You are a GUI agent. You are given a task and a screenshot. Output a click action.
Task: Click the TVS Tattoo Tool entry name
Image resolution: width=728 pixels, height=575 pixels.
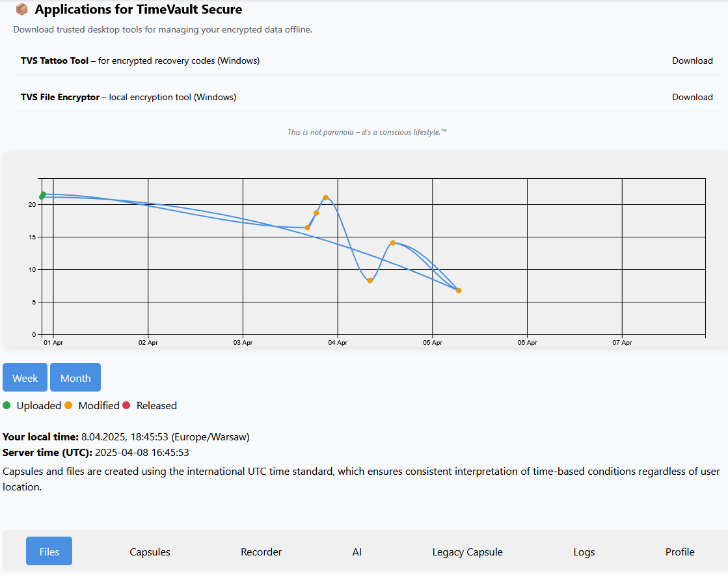click(x=55, y=60)
